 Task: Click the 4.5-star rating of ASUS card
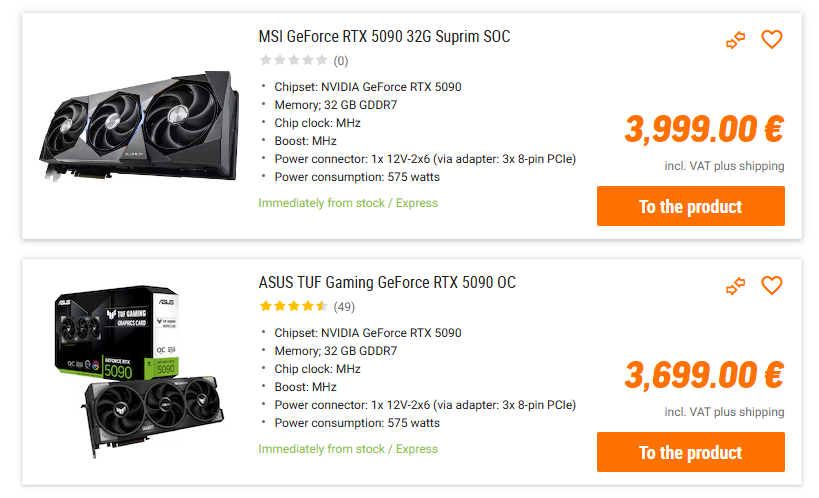[293, 307]
